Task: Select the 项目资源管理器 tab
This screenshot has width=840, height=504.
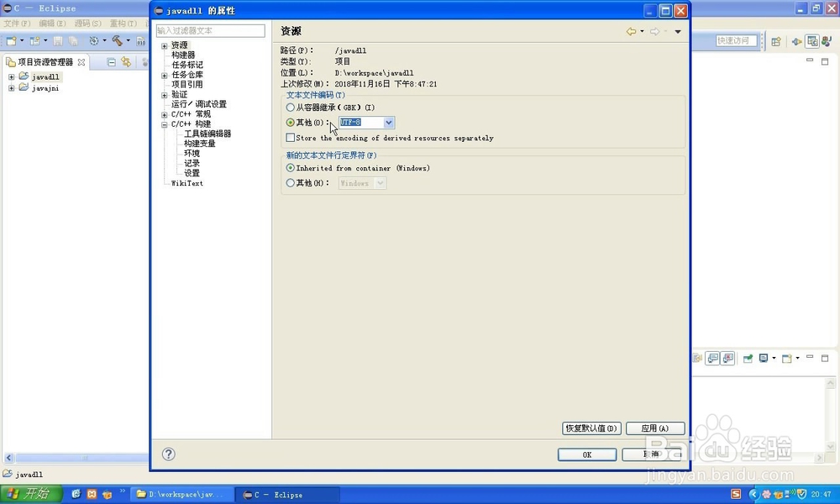Action: coord(44,61)
